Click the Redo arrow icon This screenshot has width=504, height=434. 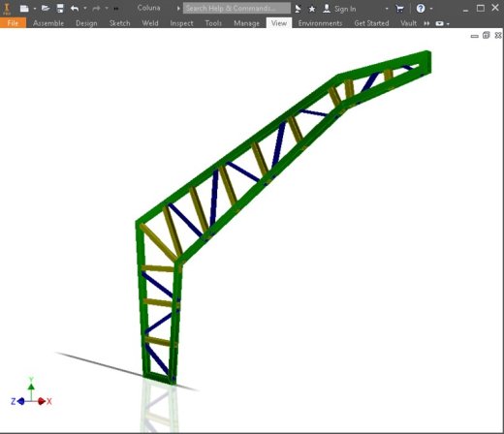(96, 9)
